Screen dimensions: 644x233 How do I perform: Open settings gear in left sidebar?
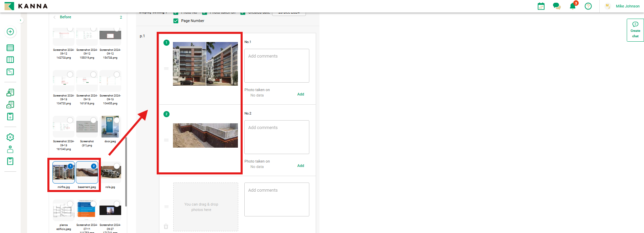pyautogui.click(x=10, y=137)
